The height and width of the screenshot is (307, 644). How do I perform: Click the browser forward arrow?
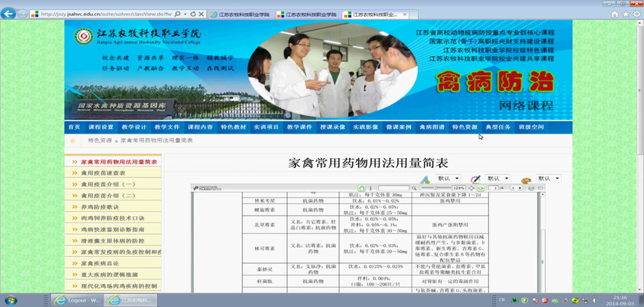click(22, 14)
